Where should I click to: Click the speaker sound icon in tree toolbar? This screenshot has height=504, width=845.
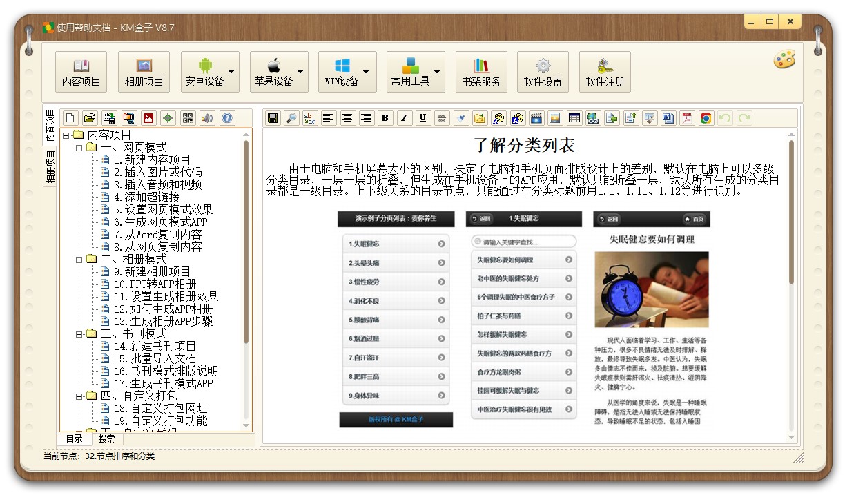coord(207,118)
